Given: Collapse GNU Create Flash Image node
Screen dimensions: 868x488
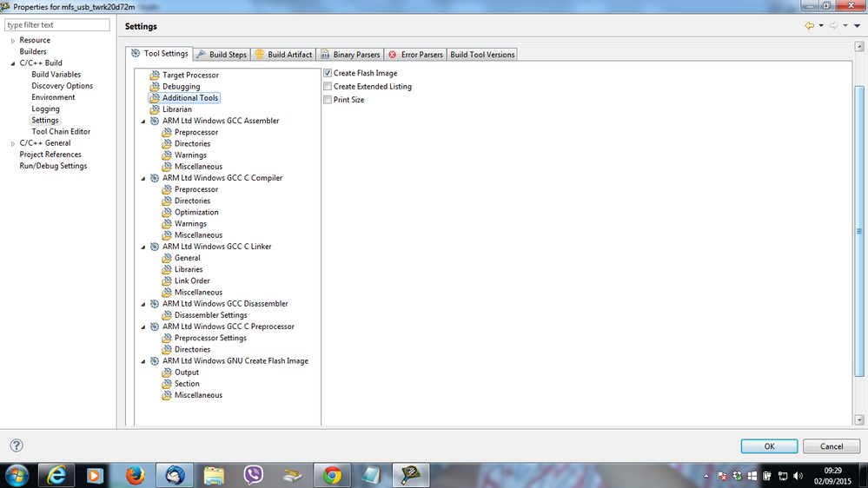Looking at the screenshot, I should (x=143, y=361).
